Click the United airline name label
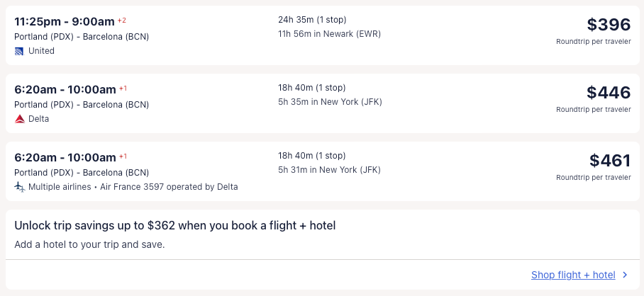Image resolution: width=644 pixels, height=296 pixels. 41,51
